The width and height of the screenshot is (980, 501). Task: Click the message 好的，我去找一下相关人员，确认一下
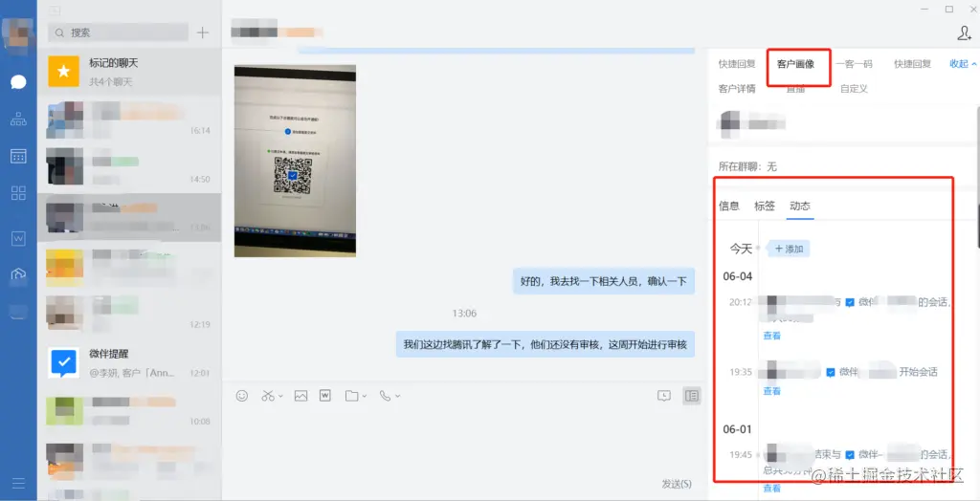(x=604, y=281)
